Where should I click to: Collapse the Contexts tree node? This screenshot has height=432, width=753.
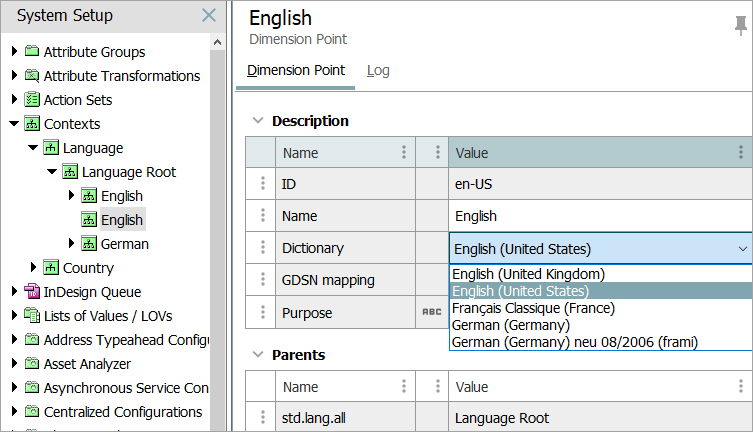(x=14, y=124)
